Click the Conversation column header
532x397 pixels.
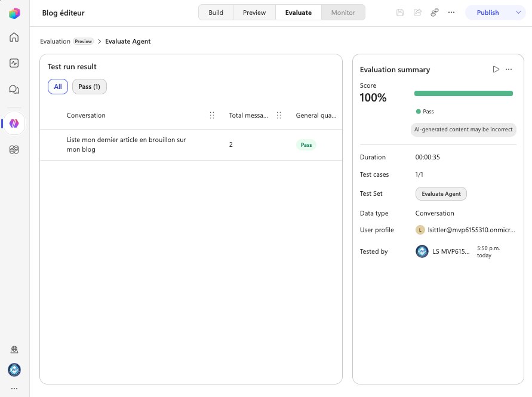[x=86, y=115]
